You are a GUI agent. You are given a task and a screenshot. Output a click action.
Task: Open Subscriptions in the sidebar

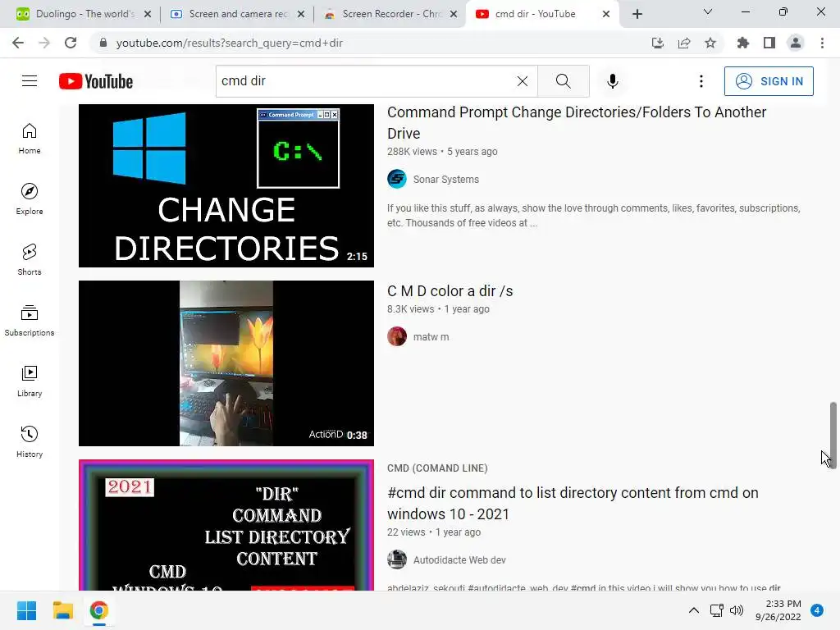(x=30, y=321)
